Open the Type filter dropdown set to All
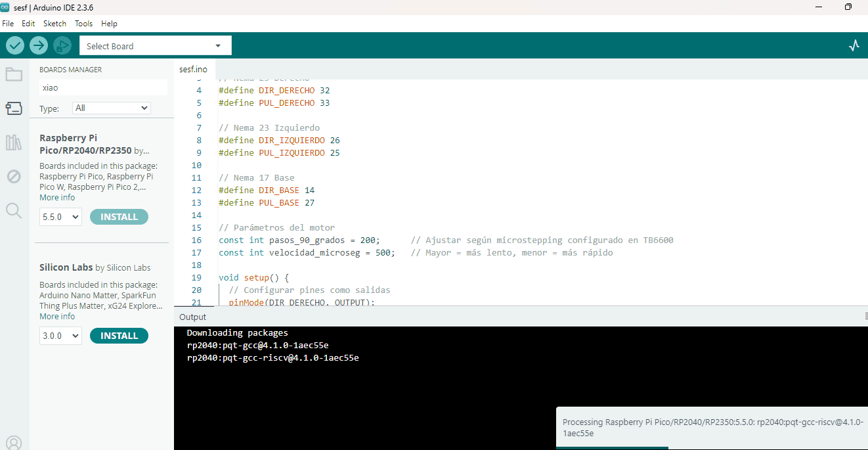This screenshot has height=450, width=868. click(112, 108)
